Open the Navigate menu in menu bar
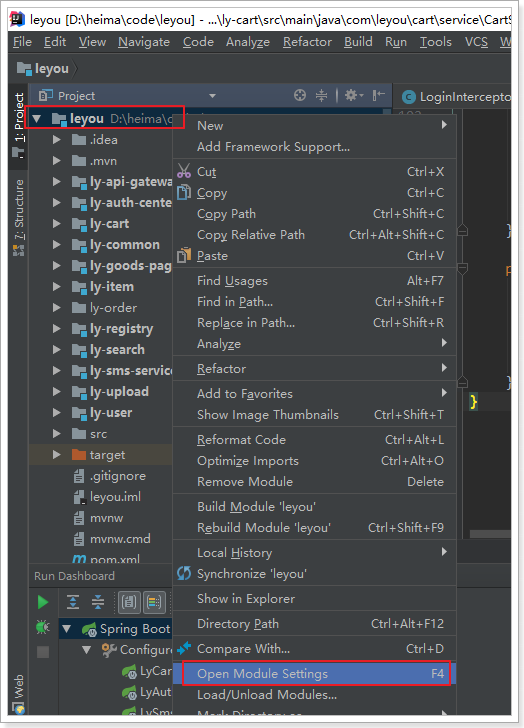The image size is (524, 728). [144, 42]
